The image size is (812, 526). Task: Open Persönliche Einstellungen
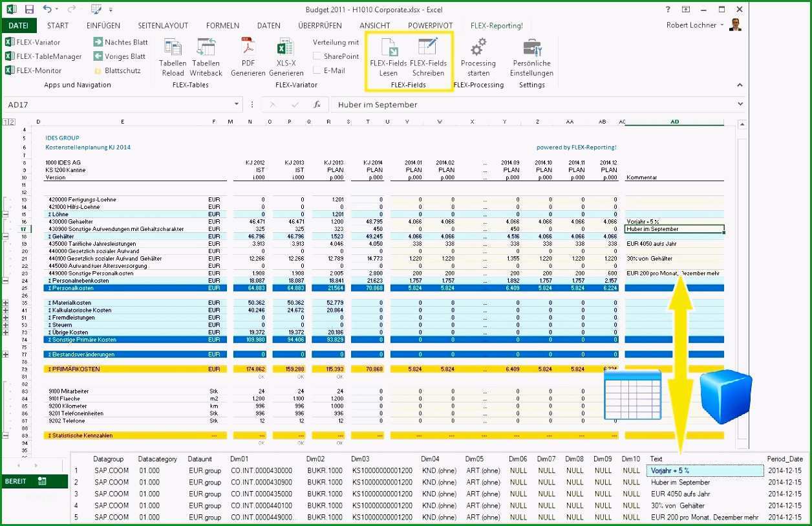click(532, 57)
